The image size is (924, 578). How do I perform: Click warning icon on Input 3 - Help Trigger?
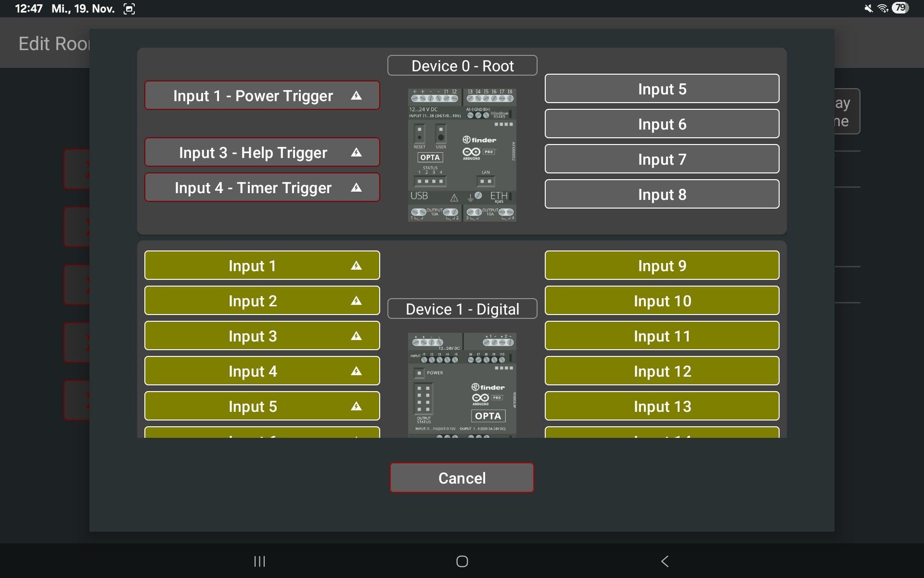coord(356,152)
